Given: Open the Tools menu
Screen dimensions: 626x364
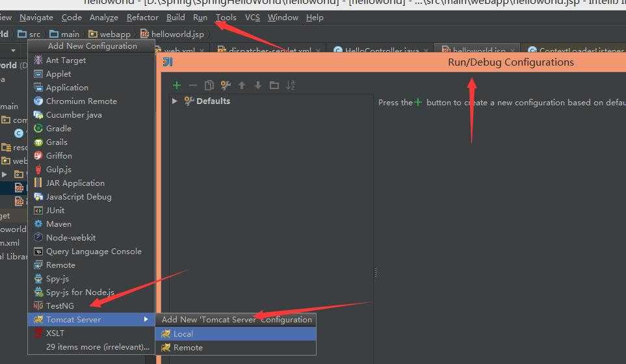Looking at the screenshot, I should (226, 18).
